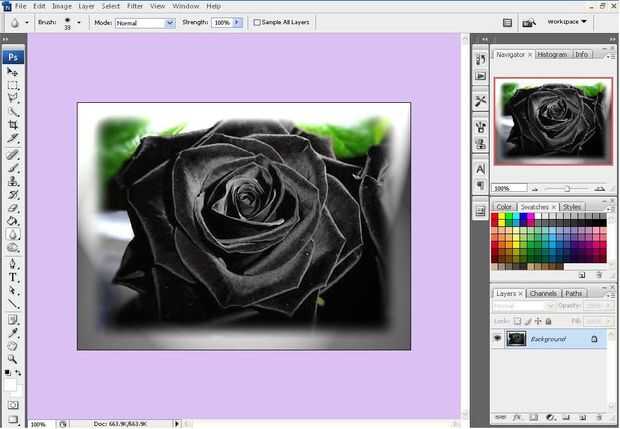The image size is (620, 429).
Task: Open the Brush preset picker arrow
Action: click(79, 23)
